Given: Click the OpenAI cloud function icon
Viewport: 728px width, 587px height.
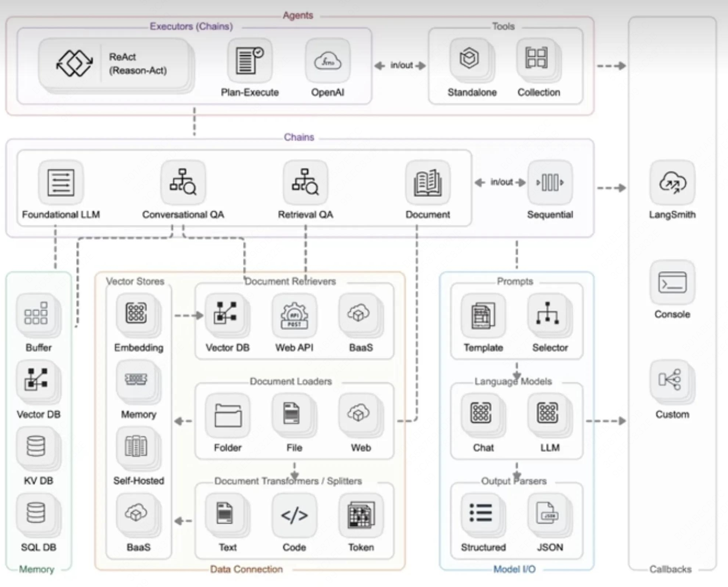Looking at the screenshot, I should 328,61.
